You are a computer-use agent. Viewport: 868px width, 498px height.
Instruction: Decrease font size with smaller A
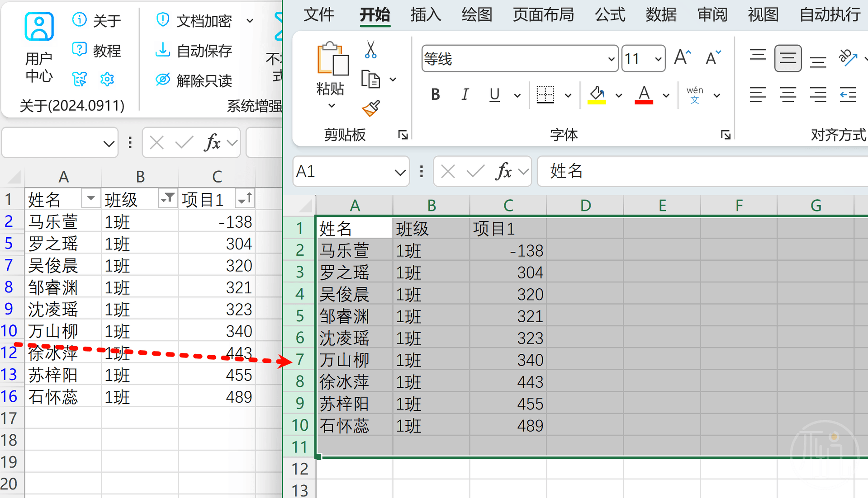point(713,58)
